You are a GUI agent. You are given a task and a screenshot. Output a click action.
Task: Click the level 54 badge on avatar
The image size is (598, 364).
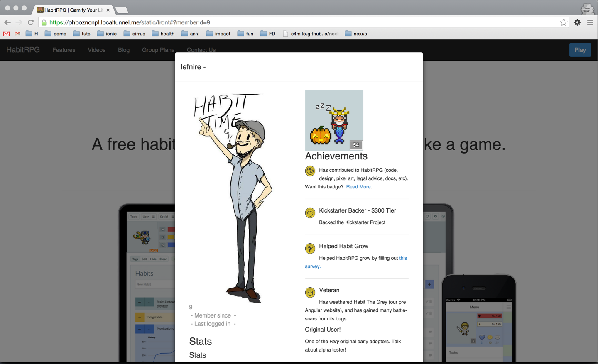pos(356,145)
